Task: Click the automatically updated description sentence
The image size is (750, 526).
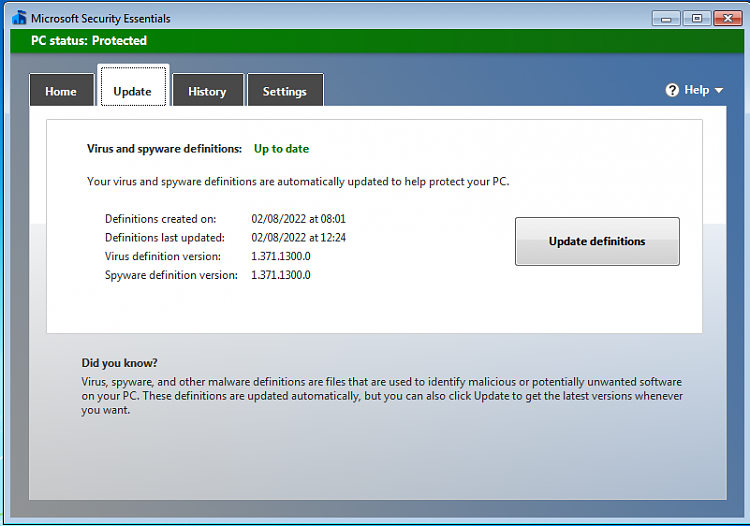Action: (298, 182)
